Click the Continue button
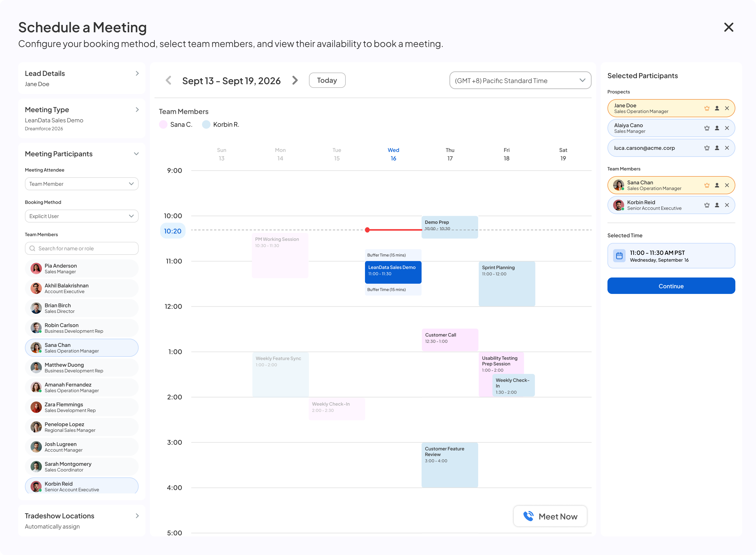756x555 pixels. 671,286
